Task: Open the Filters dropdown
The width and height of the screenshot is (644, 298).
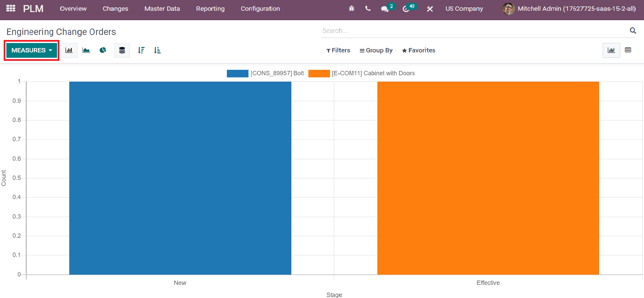Action: (x=338, y=50)
